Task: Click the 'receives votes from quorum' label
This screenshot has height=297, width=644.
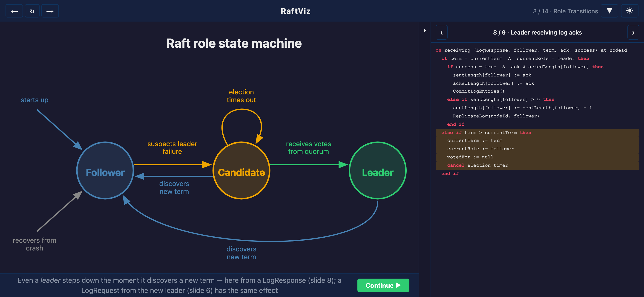Action: click(x=308, y=148)
